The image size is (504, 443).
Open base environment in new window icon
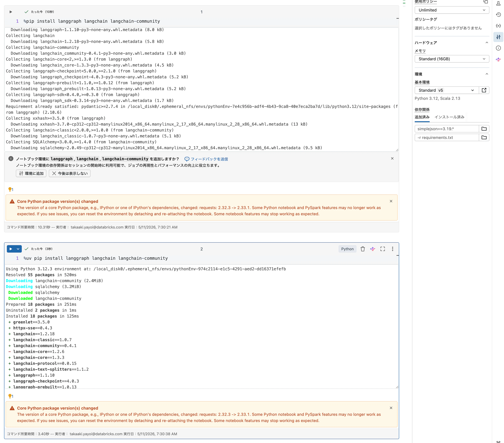tap(484, 90)
